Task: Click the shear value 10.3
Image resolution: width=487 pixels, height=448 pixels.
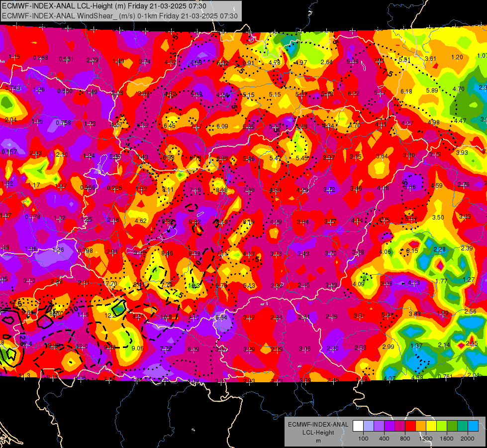Action: click(194, 285)
